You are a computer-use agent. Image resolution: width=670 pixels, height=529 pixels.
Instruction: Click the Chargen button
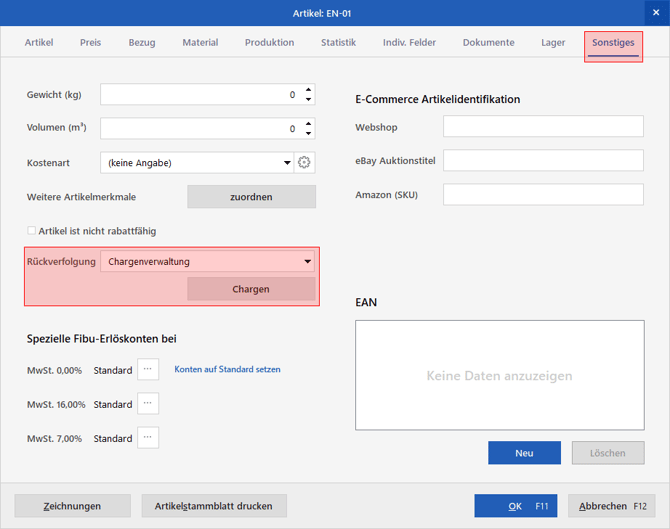coord(251,289)
